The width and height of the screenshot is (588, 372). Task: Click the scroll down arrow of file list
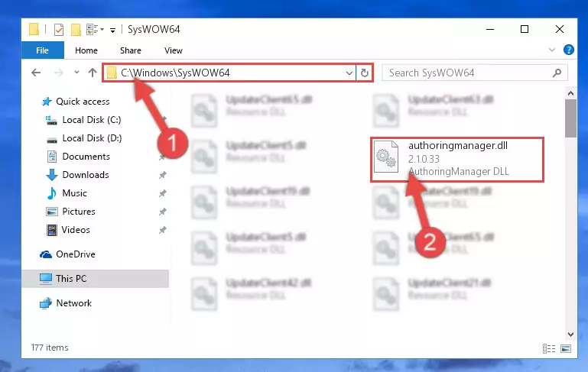coord(570,334)
